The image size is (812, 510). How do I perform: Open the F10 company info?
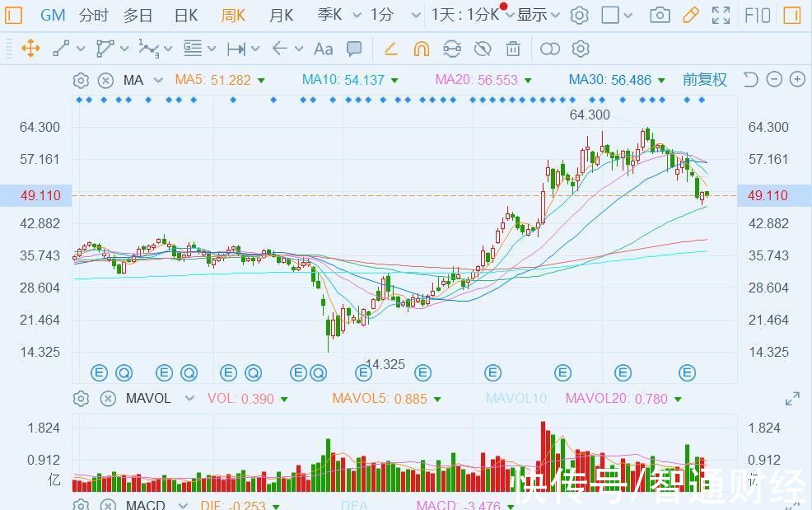(757, 16)
